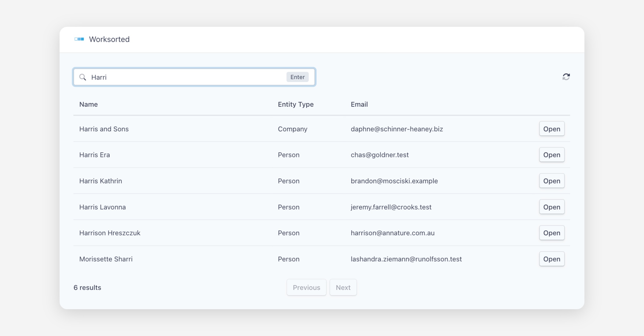
Task: Go to the Previous results page
Action: coord(306,287)
